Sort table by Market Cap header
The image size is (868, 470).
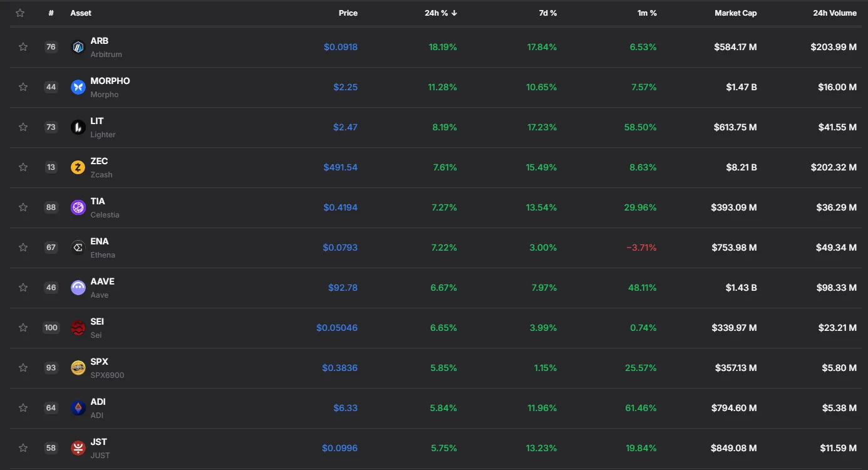point(735,13)
